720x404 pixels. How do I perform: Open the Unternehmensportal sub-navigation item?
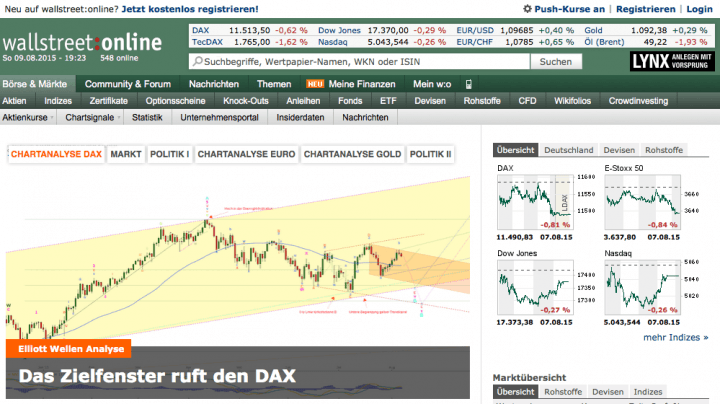pos(219,118)
